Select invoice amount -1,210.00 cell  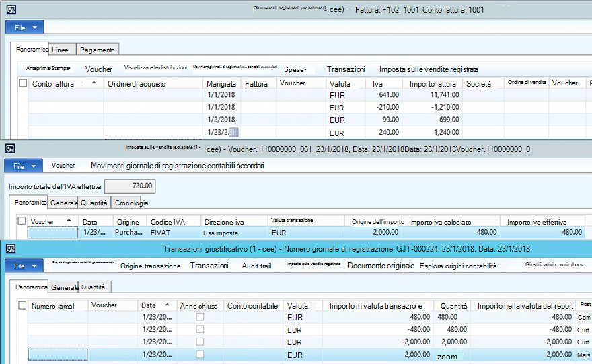click(433, 107)
